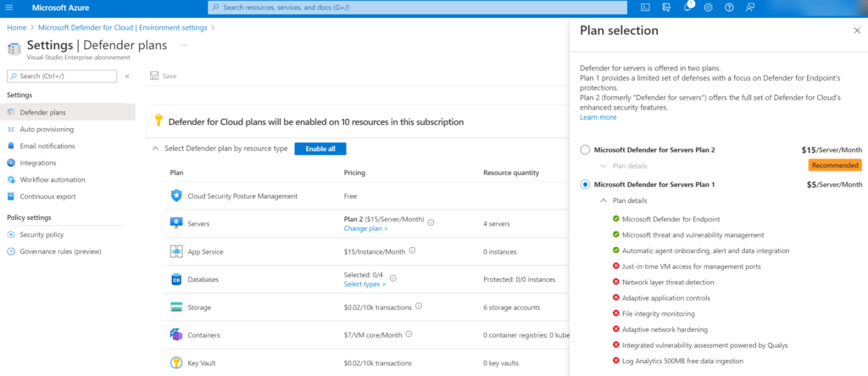Click the Pricing column header
This screenshot has width=868, height=376.
pyautogui.click(x=354, y=172)
